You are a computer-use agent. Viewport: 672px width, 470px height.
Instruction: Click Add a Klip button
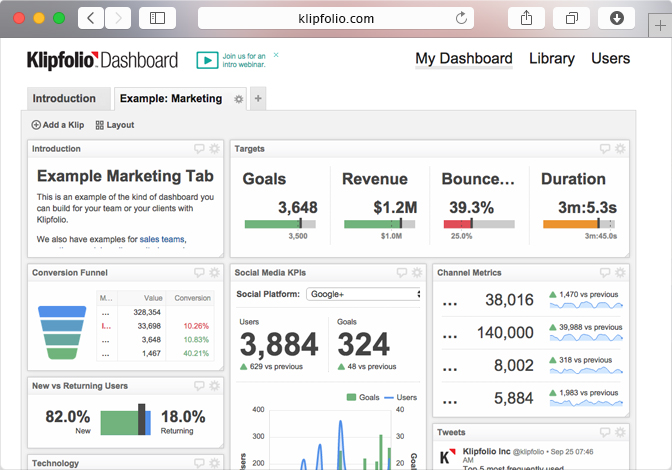tap(58, 125)
